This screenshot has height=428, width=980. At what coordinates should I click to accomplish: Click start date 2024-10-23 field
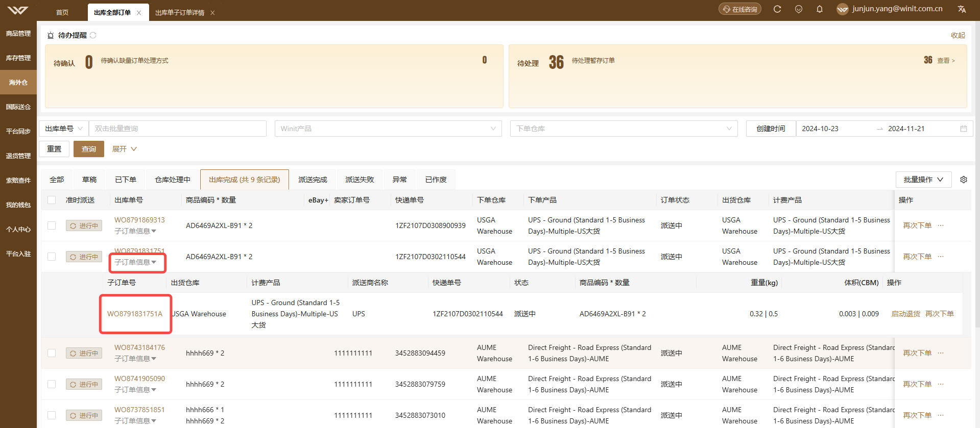[x=820, y=129]
